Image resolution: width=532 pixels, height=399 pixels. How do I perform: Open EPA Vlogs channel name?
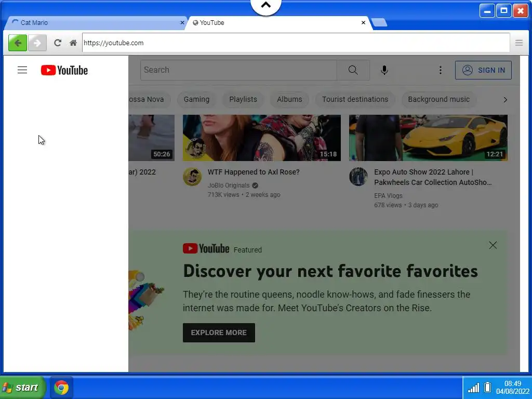(x=389, y=196)
